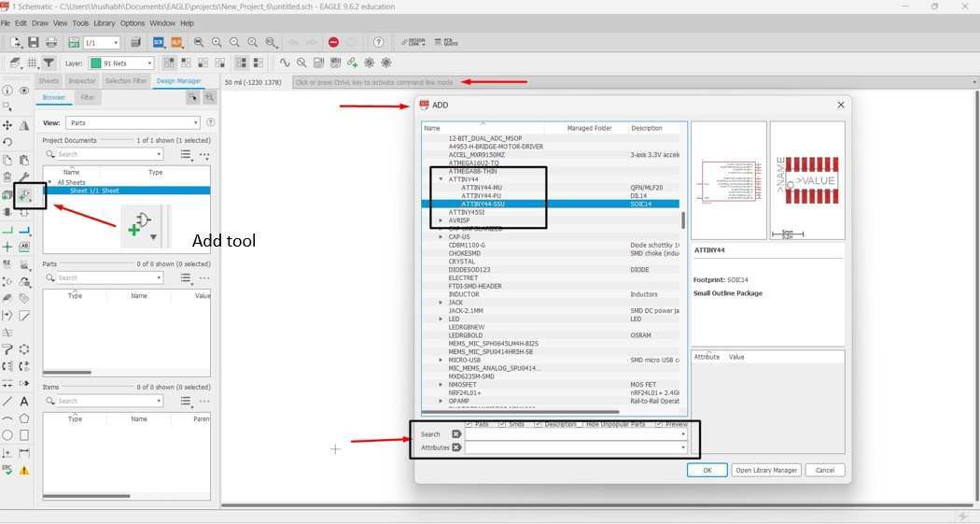Viewport: 980px width, 524px height.
Task: Open the sheet selector dropdown showing 1/1
Action: 101,43
